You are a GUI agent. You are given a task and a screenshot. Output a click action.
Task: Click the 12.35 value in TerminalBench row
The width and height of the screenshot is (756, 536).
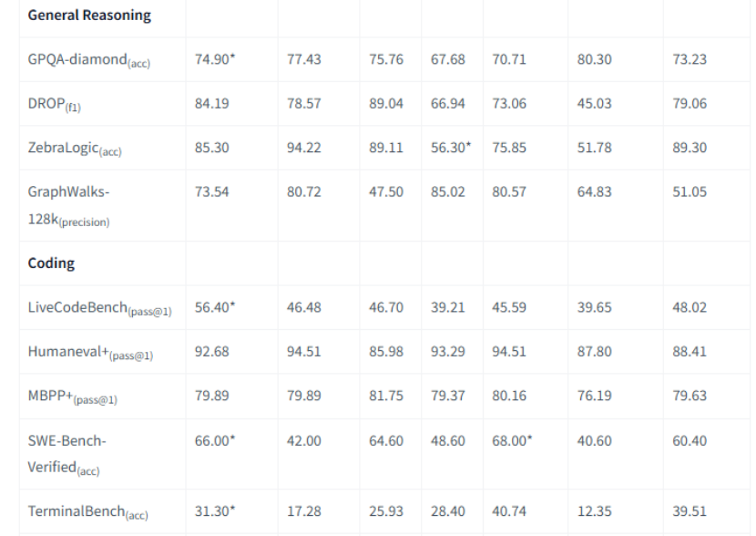click(594, 511)
